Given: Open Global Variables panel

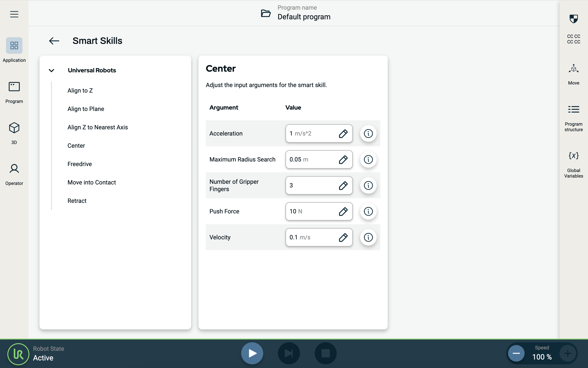Looking at the screenshot, I should pos(573,156).
